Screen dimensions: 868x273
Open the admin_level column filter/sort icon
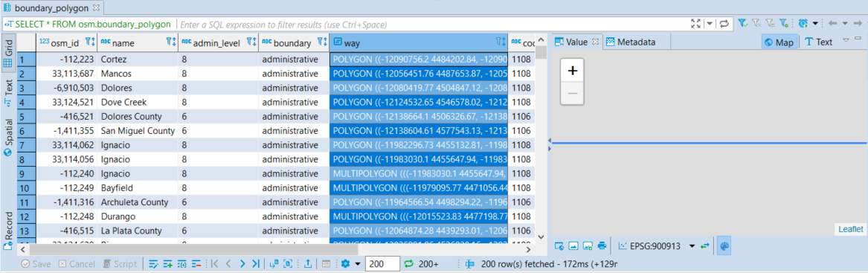tap(251, 42)
